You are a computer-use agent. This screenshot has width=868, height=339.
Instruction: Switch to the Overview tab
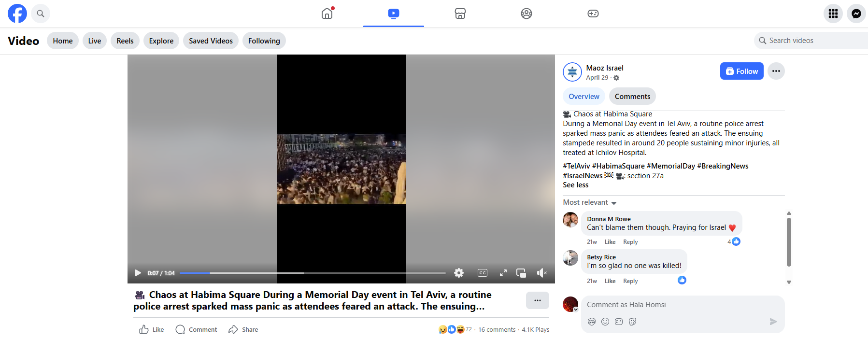584,97
